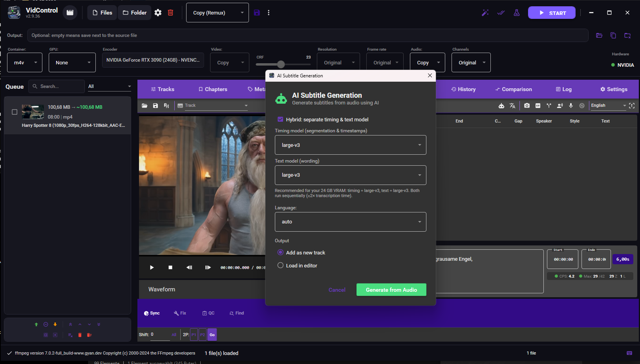
Task: Open the English language dropdown in the editor
Action: [x=608, y=106]
